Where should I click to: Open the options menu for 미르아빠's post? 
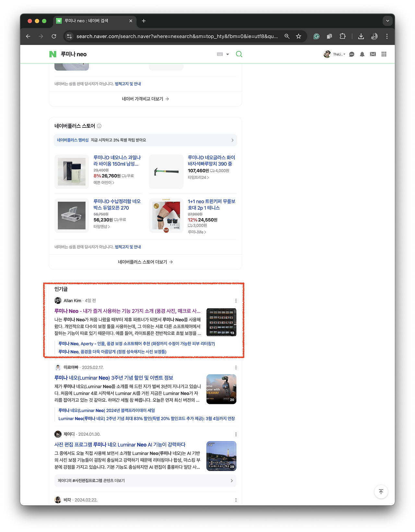pyautogui.click(x=236, y=367)
